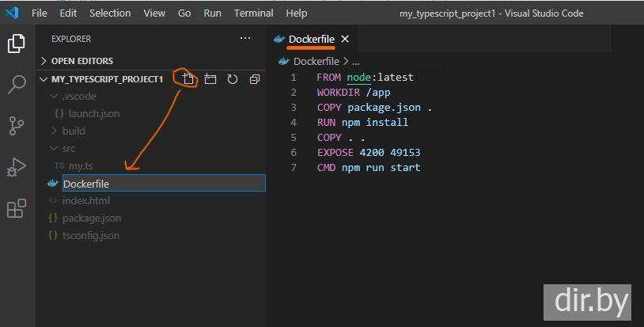
Task: Open the Explorer view in activity bar
Action: 16,44
